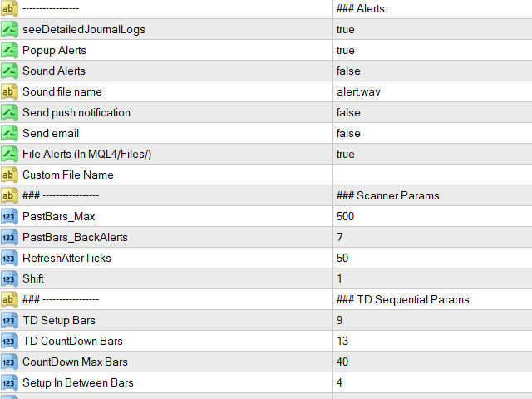
Task: Open the seeDetailedJournalLogs true value dropdown
Action: (x=346, y=29)
